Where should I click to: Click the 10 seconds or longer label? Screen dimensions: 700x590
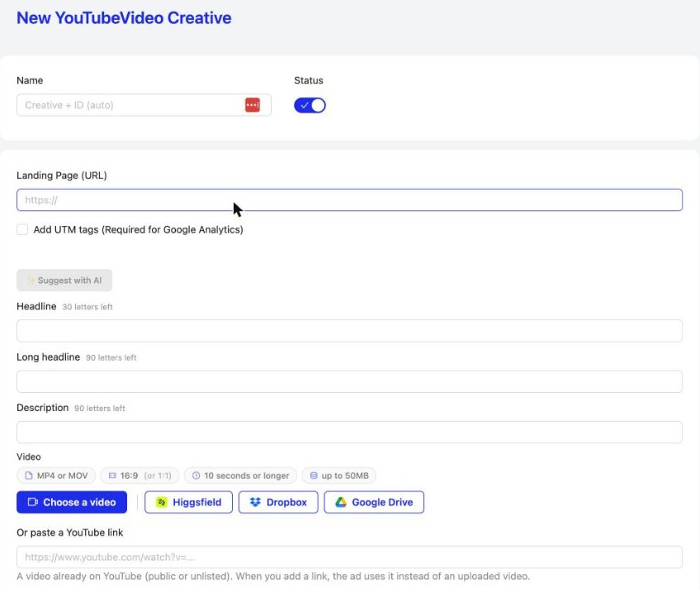pos(247,475)
